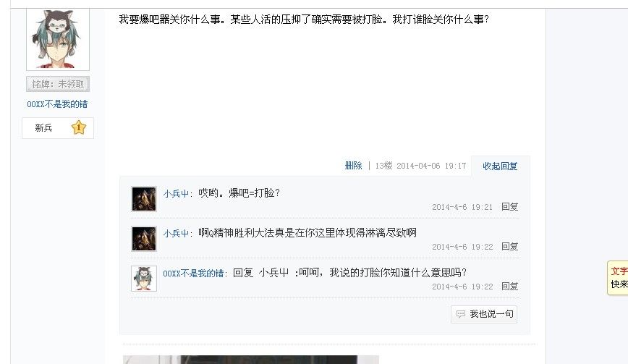
Task: Open the 小兵中 username in the second reply
Action: tap(176, 233)
